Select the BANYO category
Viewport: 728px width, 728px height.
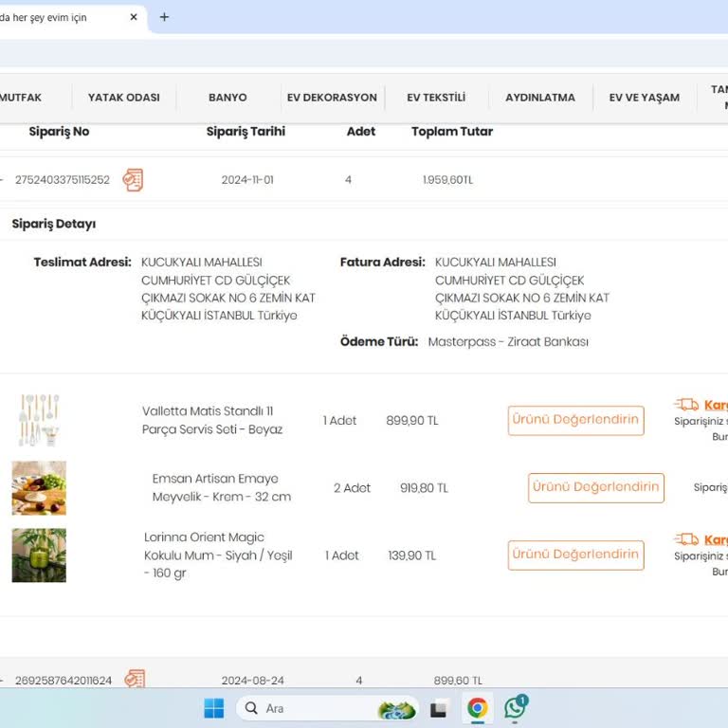tap(227, 98)
